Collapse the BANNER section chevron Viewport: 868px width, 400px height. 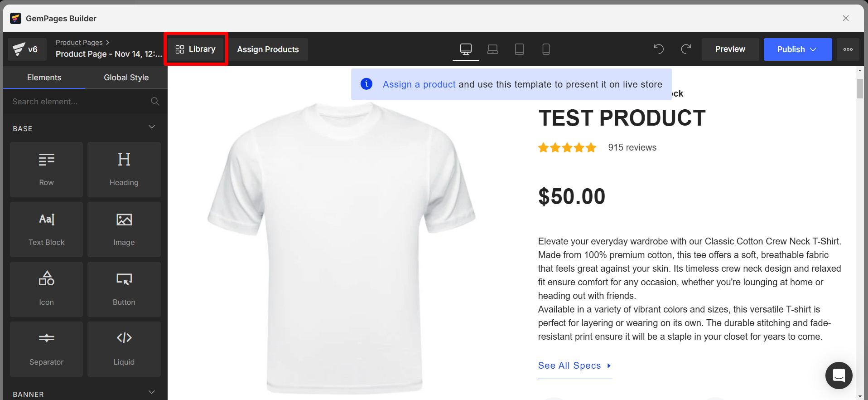click(x=152, y=392)
